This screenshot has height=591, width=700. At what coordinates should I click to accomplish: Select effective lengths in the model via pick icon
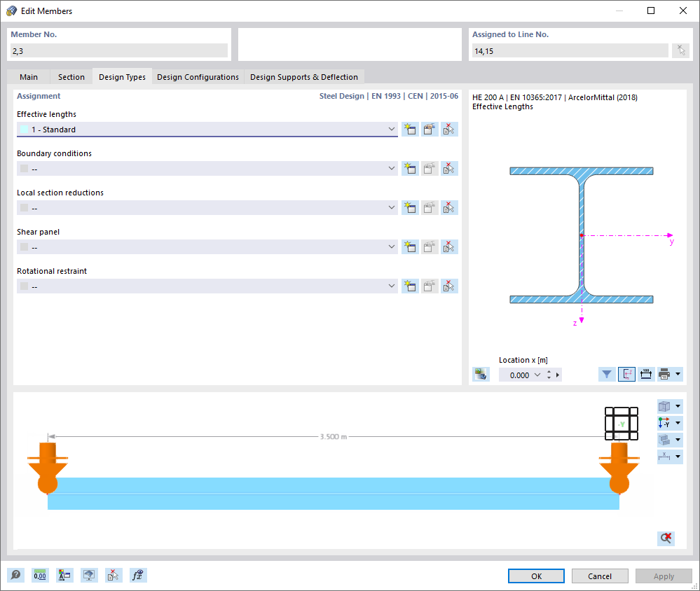click(449, 130)
